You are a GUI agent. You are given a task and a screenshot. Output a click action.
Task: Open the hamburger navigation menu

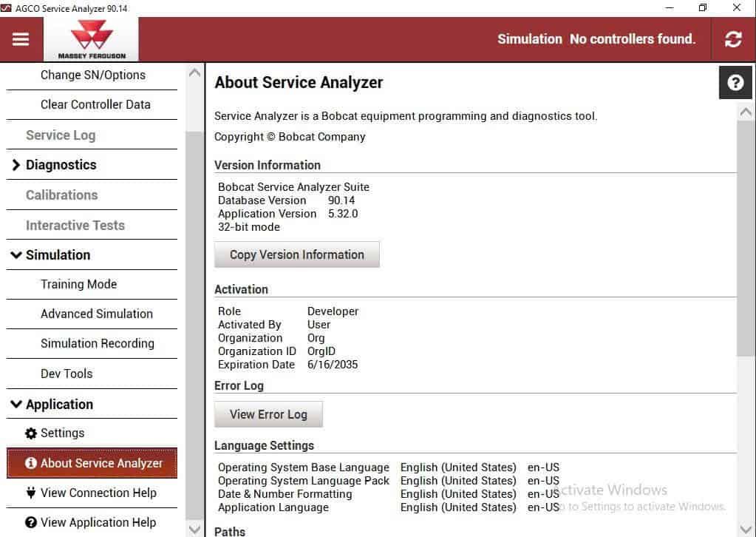point(21,38)
